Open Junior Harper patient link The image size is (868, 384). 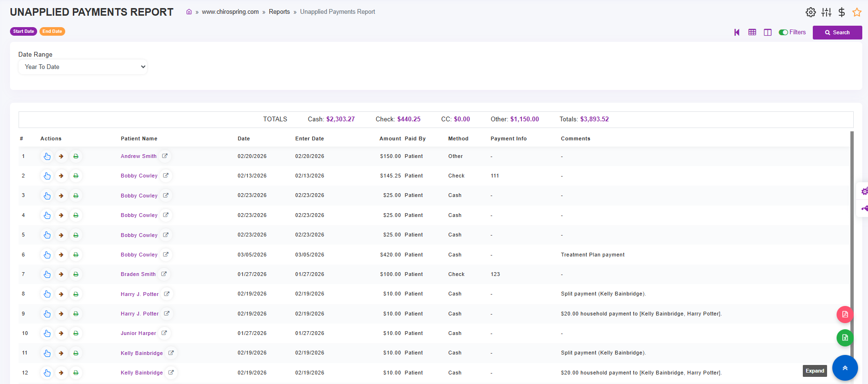(138, 333)
